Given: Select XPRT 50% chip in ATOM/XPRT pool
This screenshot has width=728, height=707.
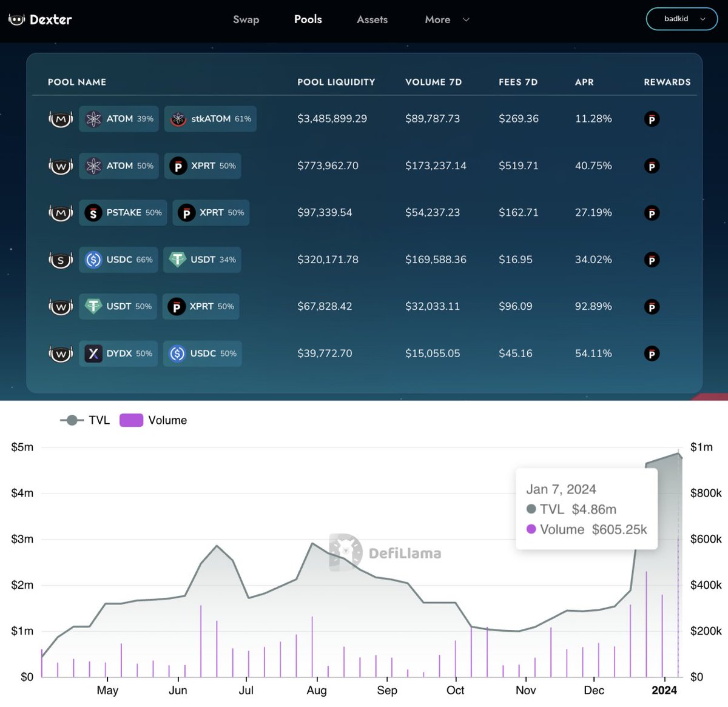Looking at the screenshot, I should 203,166.
